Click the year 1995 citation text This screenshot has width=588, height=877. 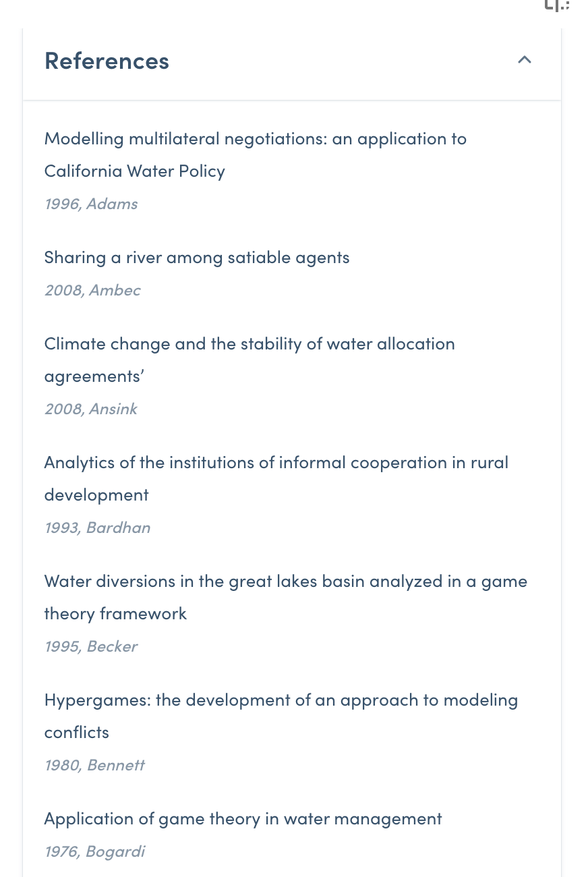point(61,646)
